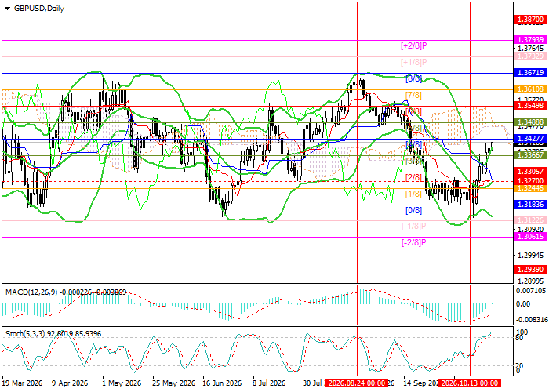
Task: Click the [8/8] Murray level label
Action: 413,78
